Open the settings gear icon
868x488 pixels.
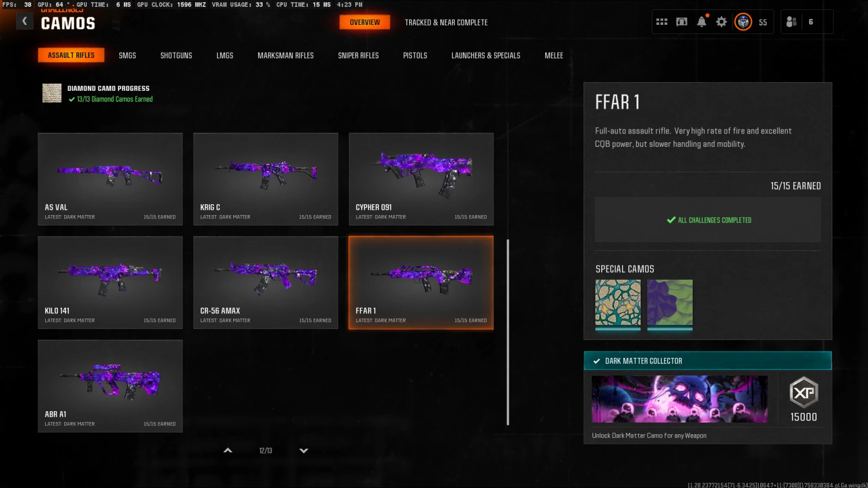[721, 22]
